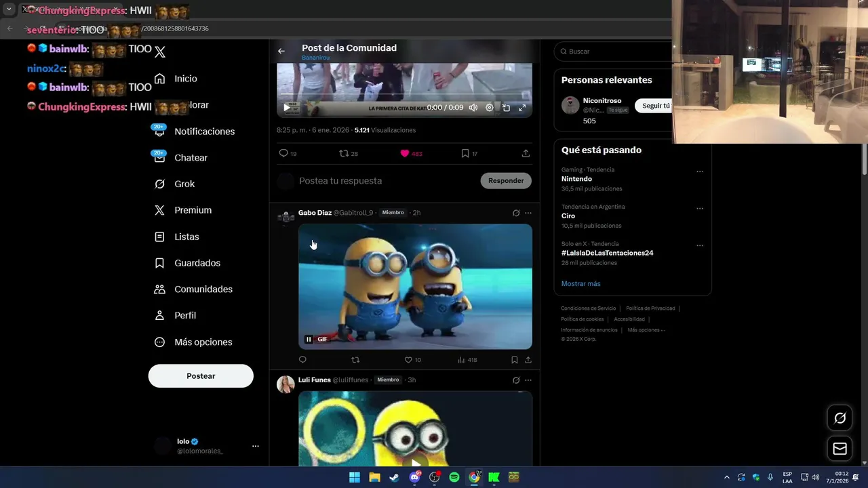Show hidden system tray icons
The width and height of the screenshot is (868, 488).
[727, 477]
